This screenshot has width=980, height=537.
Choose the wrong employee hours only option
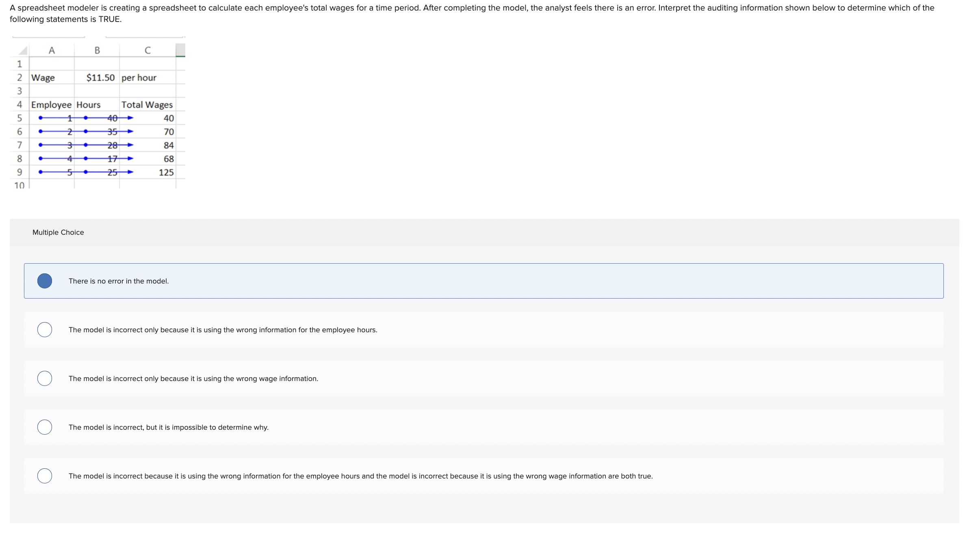[x=44, y=329]
